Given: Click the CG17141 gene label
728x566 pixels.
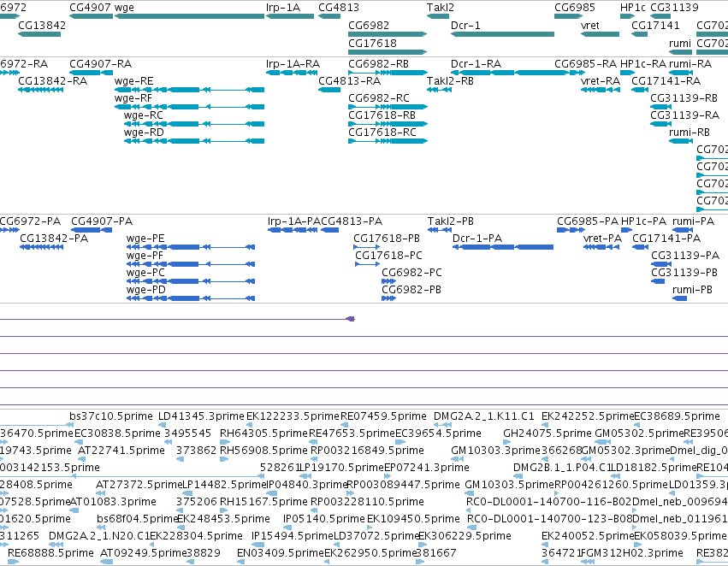Looking at the screenshot, I should pyautogui.click(x=655, y=26).
